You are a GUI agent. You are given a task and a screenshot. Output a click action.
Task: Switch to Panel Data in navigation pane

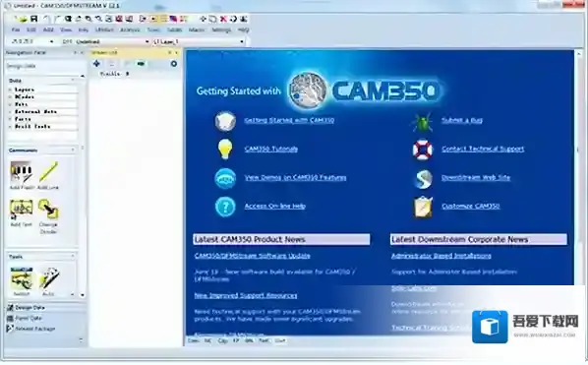tap(25, 318)
